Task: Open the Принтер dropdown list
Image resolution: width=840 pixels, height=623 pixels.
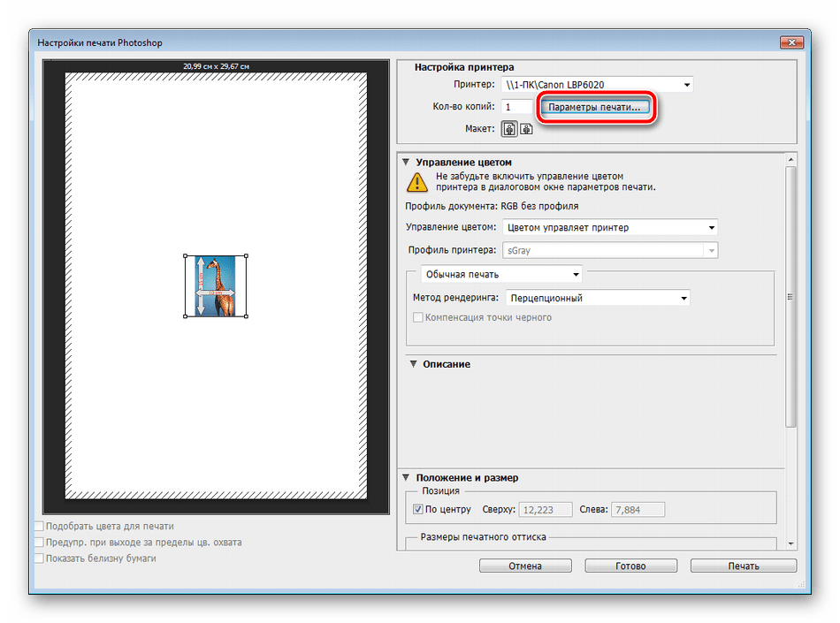Action: pos(686,85)
